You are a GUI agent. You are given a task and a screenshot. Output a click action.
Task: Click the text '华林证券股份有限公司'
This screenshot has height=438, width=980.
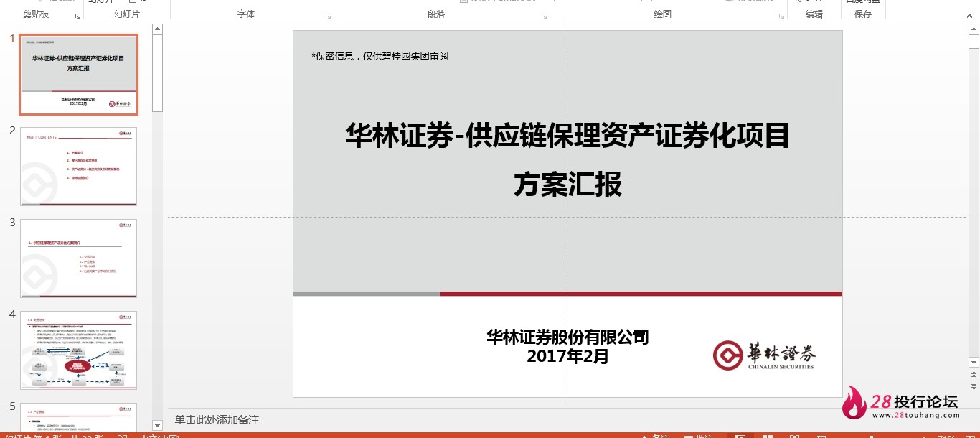[567, 337]
